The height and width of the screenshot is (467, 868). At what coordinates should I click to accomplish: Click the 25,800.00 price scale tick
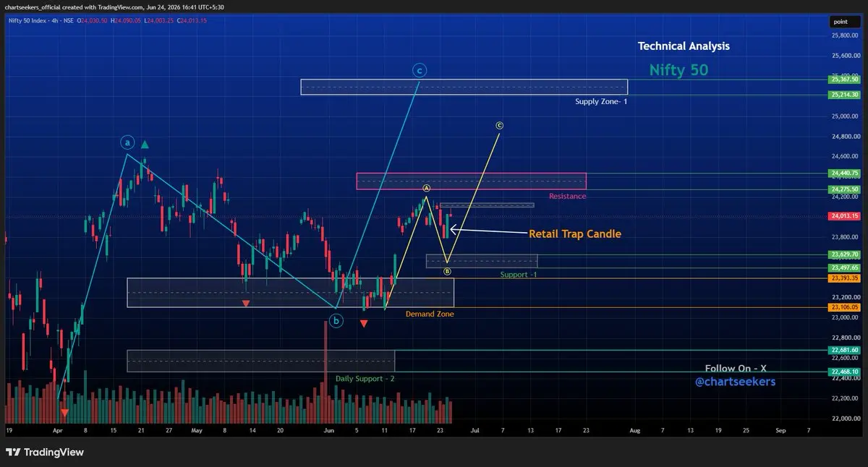tap(843, 35)
